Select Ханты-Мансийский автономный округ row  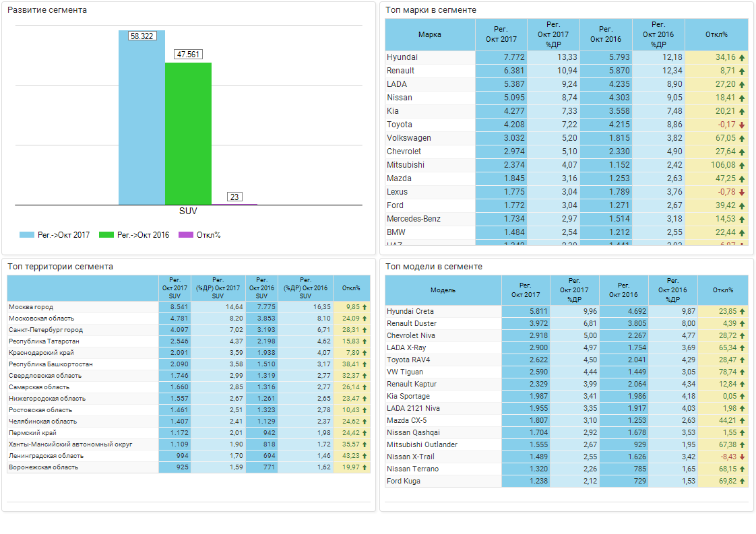(189, 444)
